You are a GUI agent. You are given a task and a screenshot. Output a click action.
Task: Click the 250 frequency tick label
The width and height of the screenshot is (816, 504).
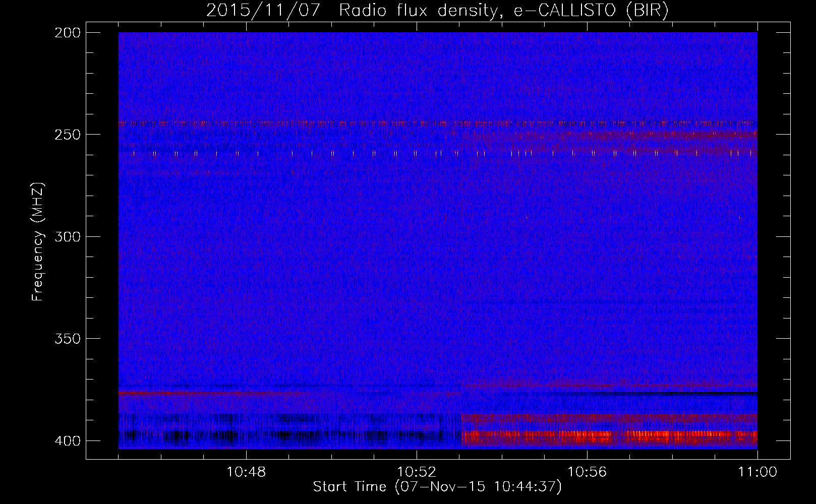click(68, 135)
